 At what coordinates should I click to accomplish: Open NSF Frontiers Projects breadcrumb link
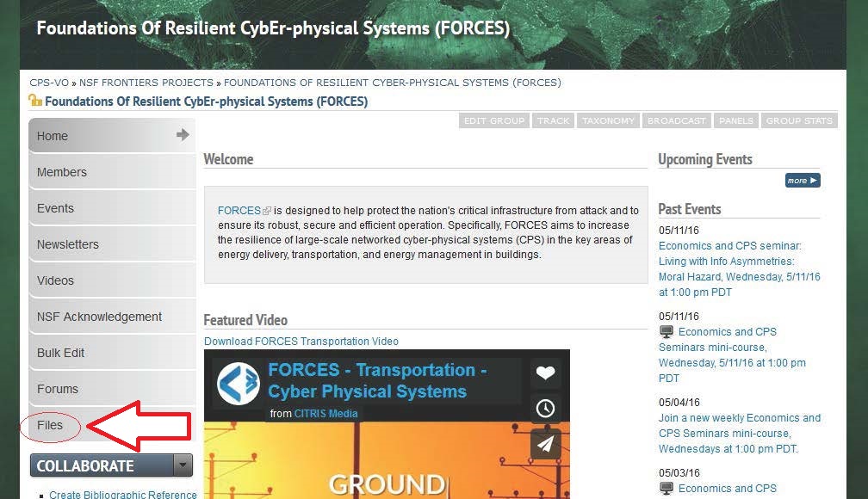pyautogui.click(x=146, y=83)
